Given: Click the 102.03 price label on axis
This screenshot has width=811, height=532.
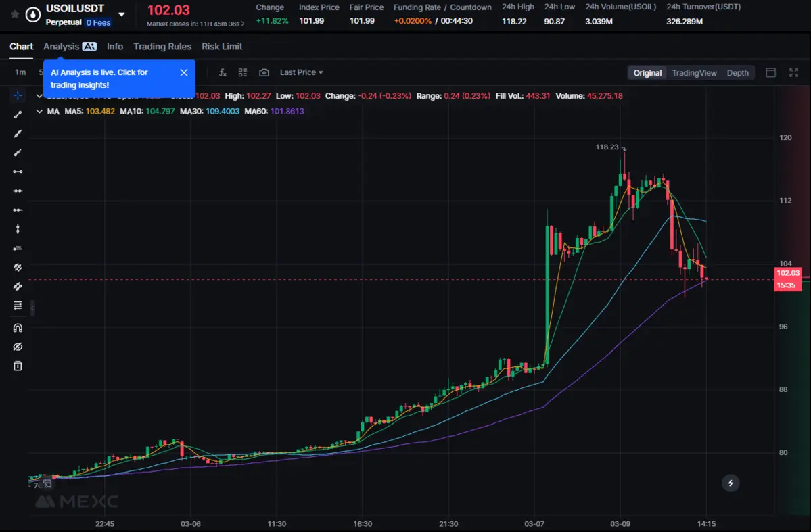Looking at the screenshot, I should 787,273.
